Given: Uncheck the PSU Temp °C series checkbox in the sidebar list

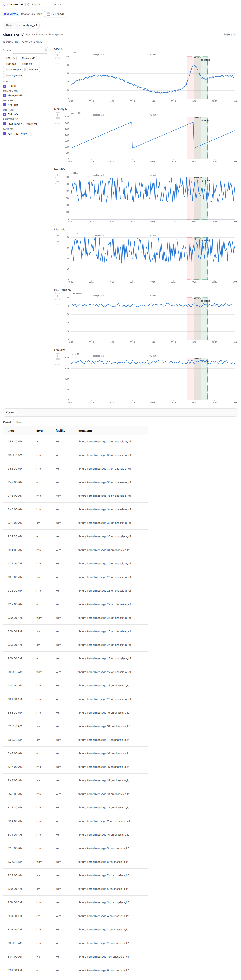Looking at the screenshot, I should (5, 124).
